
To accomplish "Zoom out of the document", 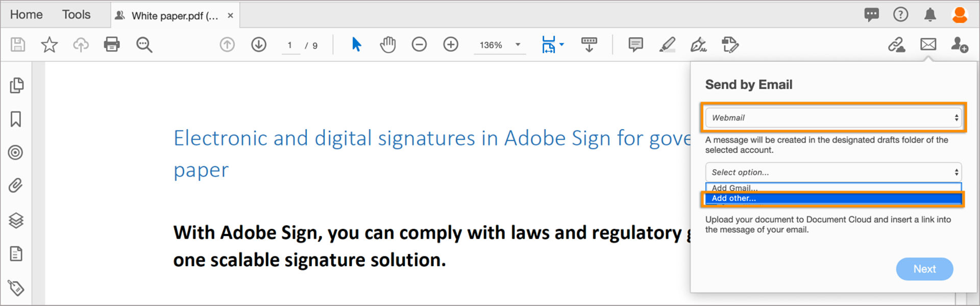I will click(x=419, y=44).
